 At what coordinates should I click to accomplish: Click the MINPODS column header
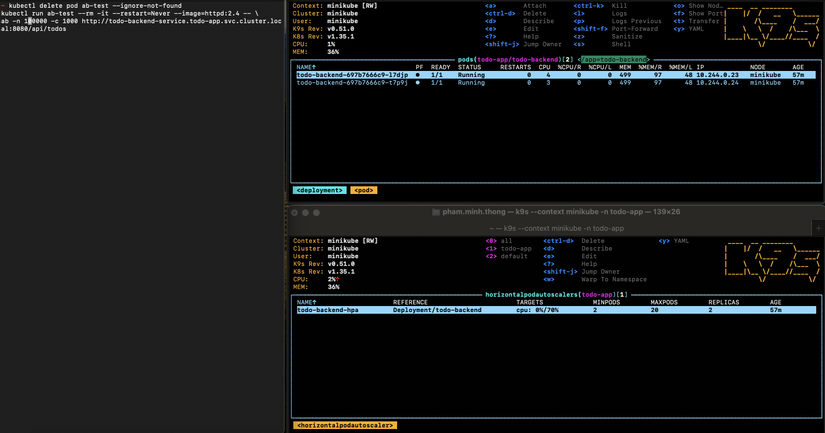point(606,303)
